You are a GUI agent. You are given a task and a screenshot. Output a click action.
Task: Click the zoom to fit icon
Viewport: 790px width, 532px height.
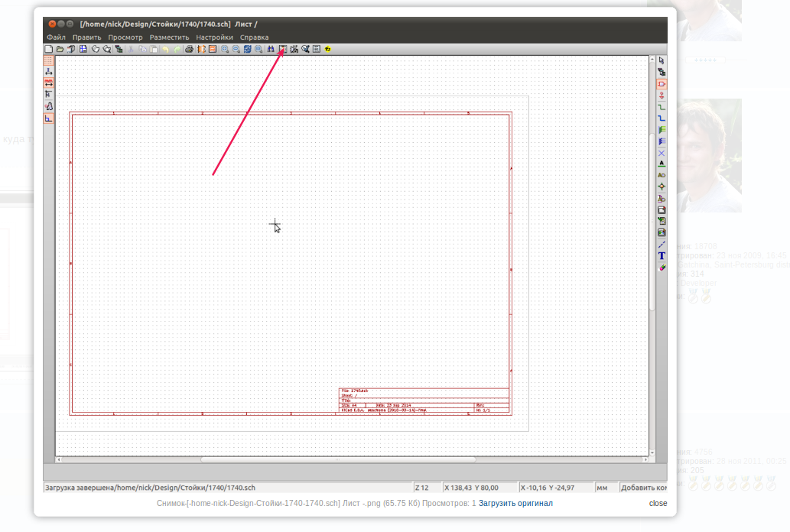point(258,49)
